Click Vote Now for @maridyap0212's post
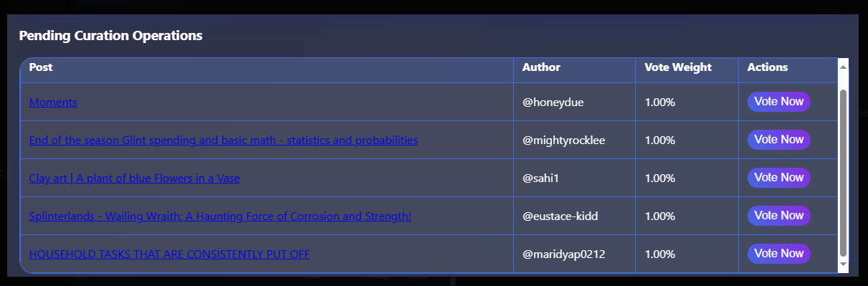The width and height of the screenshot is (868, 286). (x=779, y=254)
